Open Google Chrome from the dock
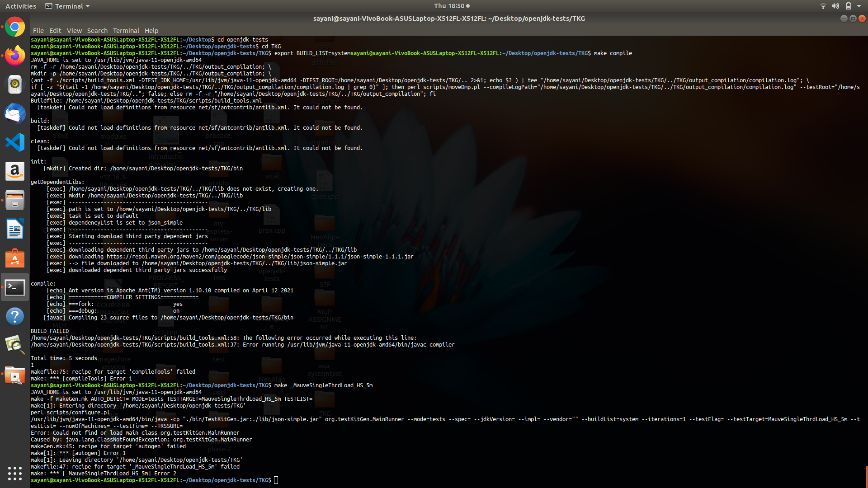 click(x=15, y=28)
